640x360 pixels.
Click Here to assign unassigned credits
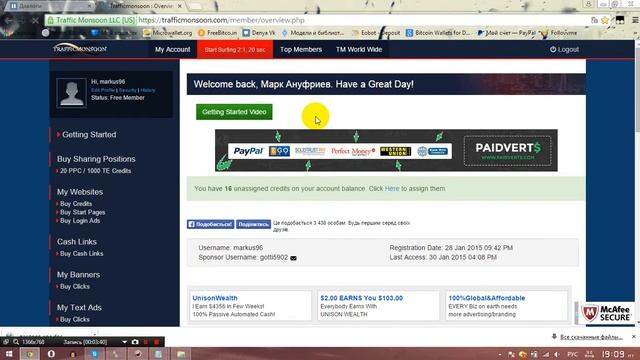coord(392,189)
